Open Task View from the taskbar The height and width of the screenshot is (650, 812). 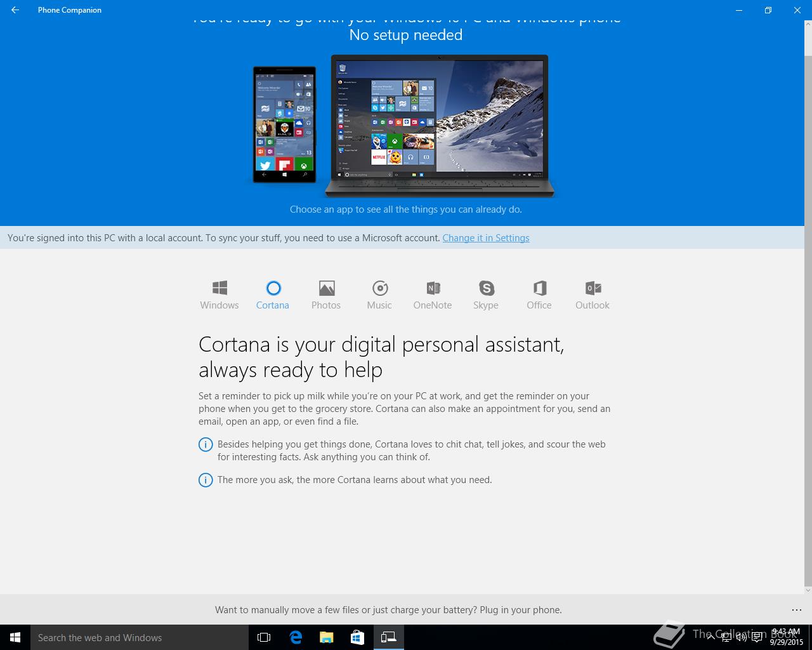coord(264,637)
